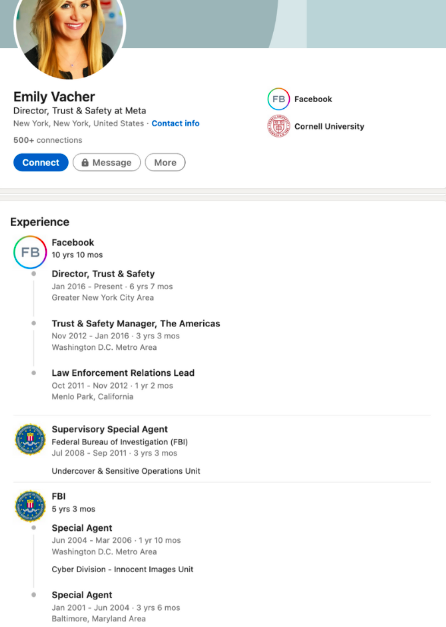This screenshot has height=627, width=446.
Task: Click Cyber Division - Innocent Images Unit text
Action: click(x=122, y=569)
